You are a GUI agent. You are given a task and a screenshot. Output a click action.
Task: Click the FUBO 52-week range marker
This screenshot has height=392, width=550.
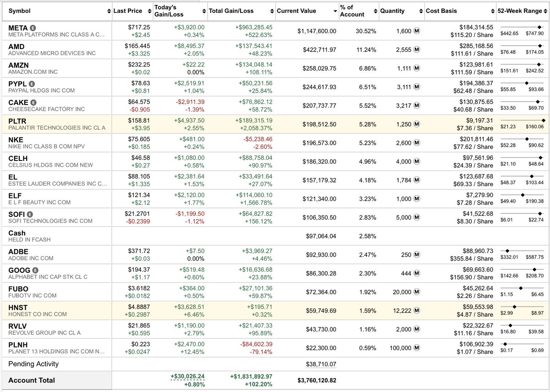coord(521,288)
